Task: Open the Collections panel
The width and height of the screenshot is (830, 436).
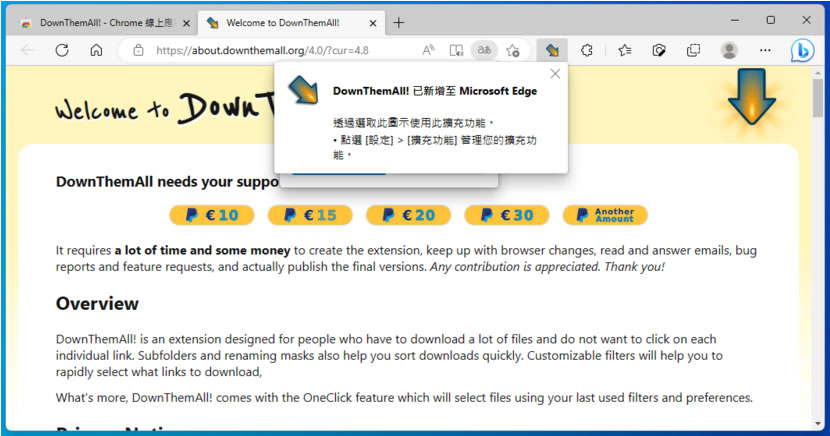Action: [693, 50]
